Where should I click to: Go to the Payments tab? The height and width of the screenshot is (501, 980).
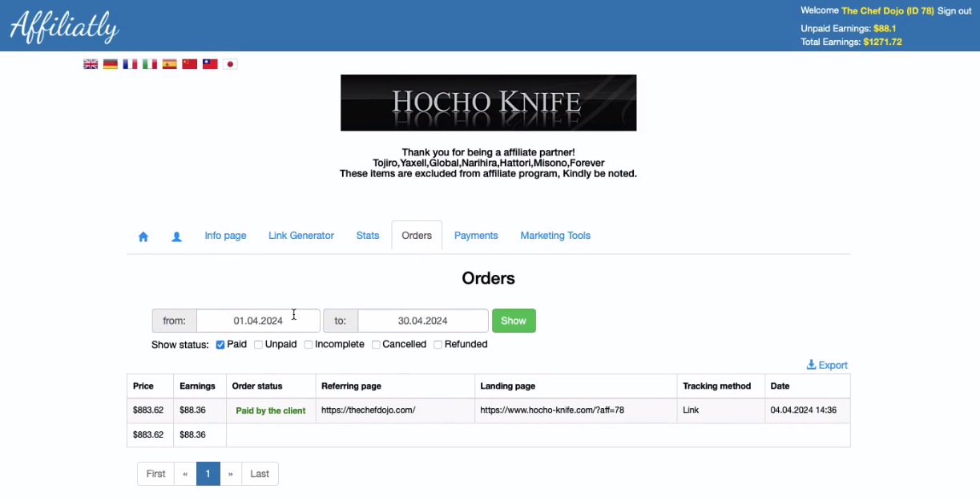[x=476, y=236]
